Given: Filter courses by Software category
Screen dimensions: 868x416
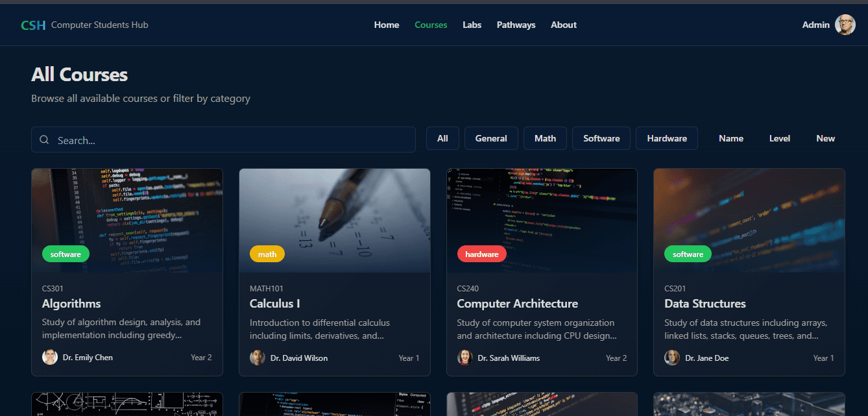Looking at the screenshot, I should [601, 138].
